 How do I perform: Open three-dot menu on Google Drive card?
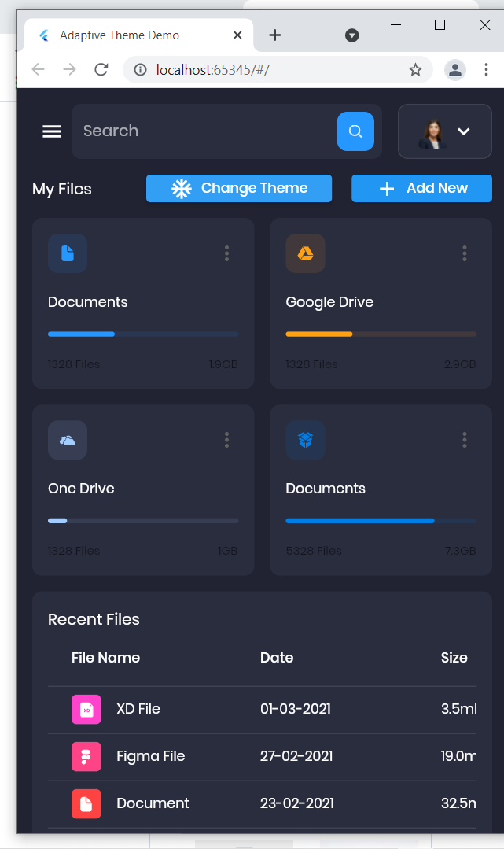point(465,253)
